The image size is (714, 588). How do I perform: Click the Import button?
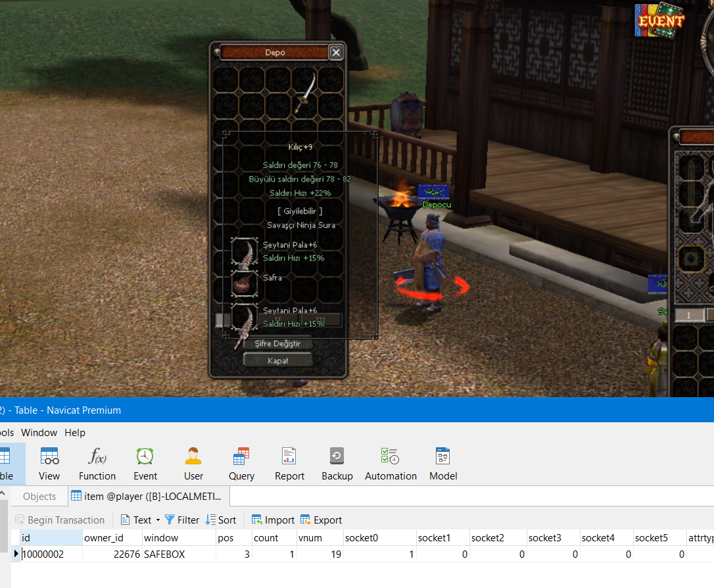[274, 520]
